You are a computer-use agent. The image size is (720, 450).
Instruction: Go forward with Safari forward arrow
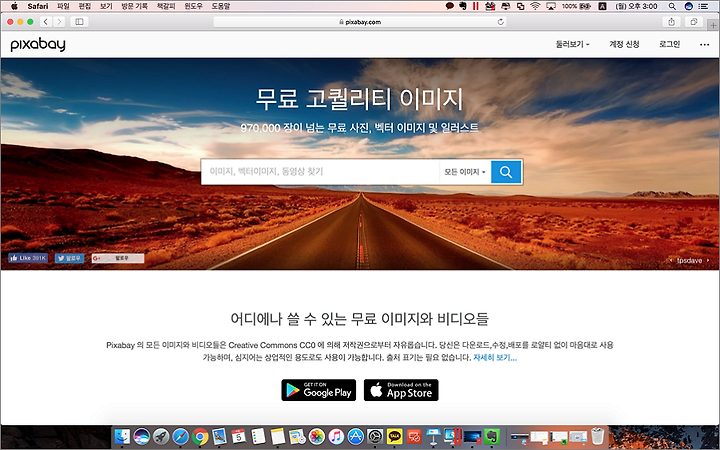pos(58,22)
